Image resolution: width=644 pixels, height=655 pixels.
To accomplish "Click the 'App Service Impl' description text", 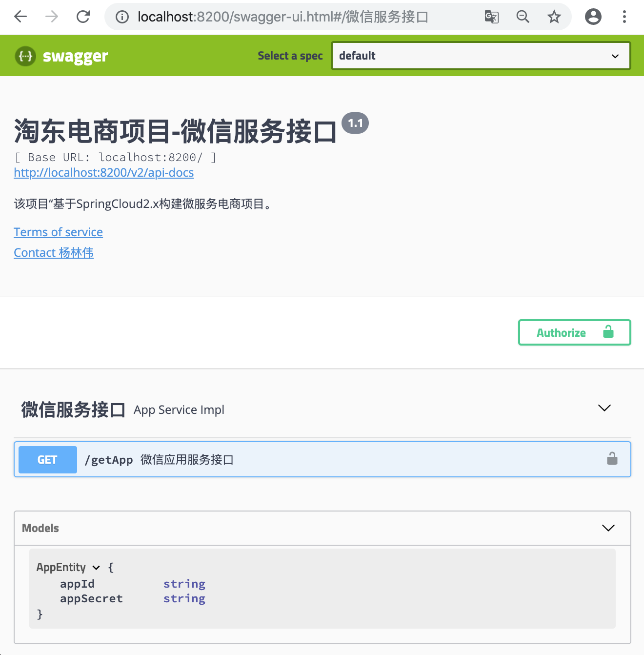I will click(179, 410).
